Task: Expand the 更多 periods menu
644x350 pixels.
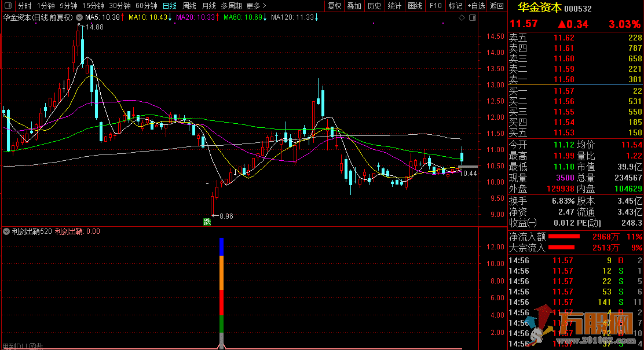Action: coord(256,6)
